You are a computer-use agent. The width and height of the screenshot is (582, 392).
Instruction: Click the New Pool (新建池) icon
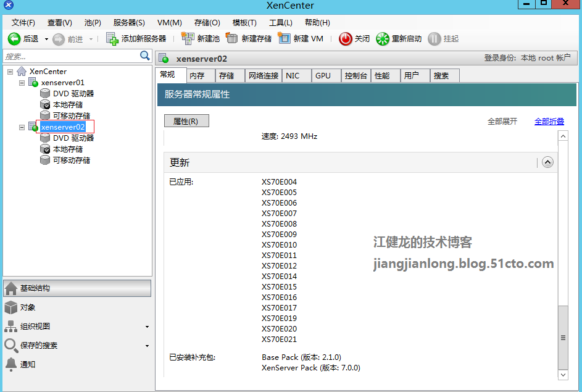[188, 38]
